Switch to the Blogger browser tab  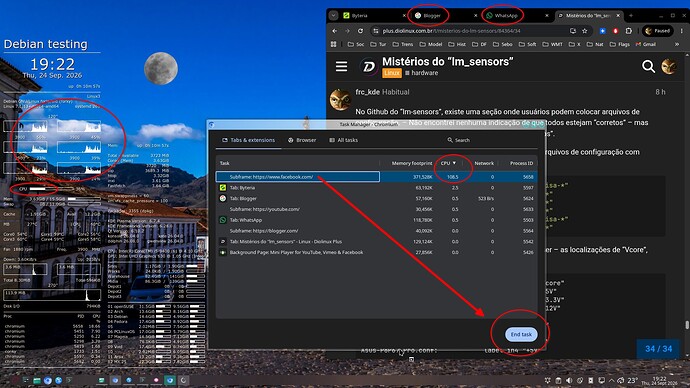coord(445,15)
